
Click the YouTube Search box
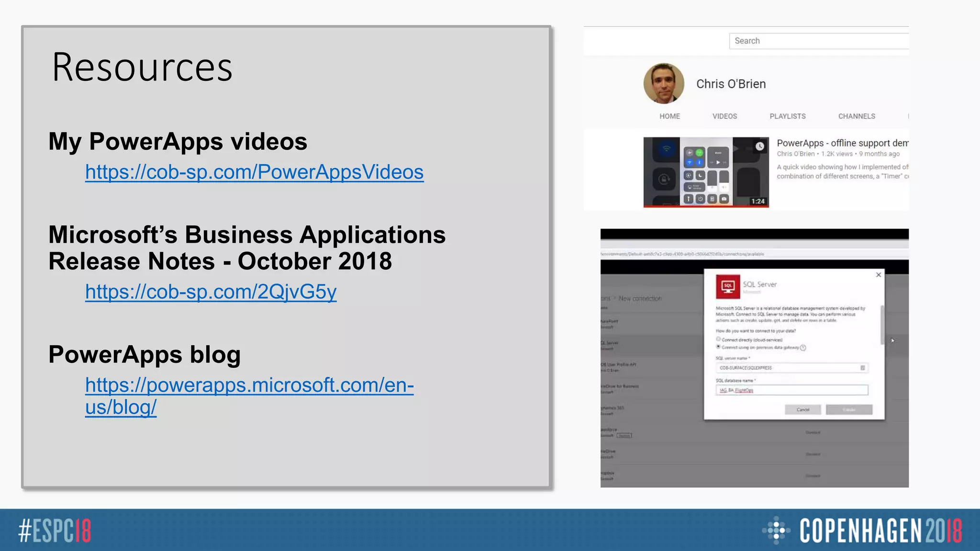pyautogui.click(x=819, y=41)
